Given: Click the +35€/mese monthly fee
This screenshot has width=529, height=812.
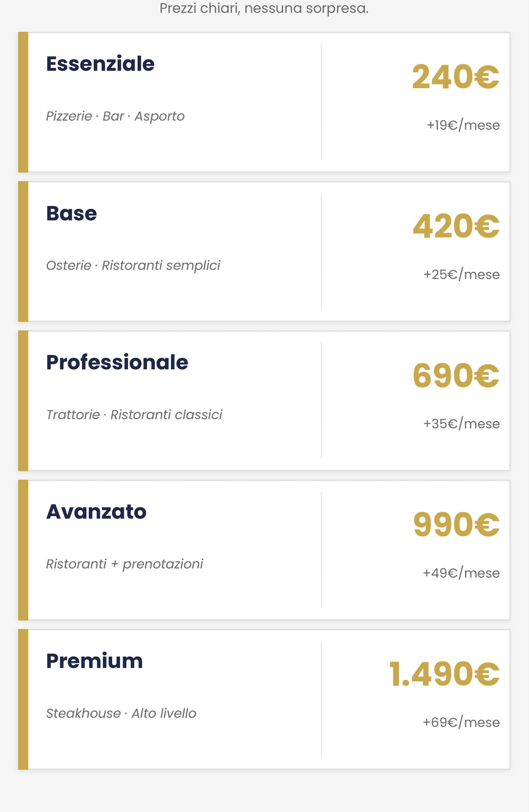Looking at the screenshot, I should click(461, 424).
